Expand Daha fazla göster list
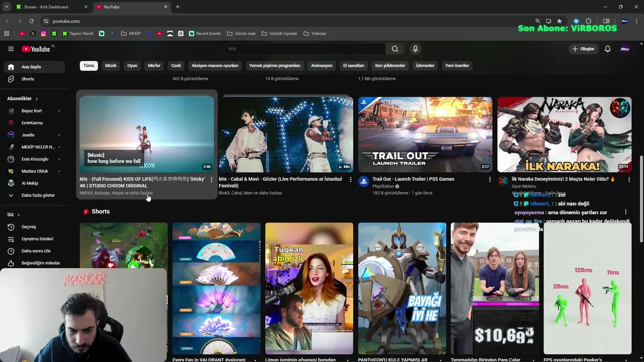The image size is (644, 362). [34, 195]
